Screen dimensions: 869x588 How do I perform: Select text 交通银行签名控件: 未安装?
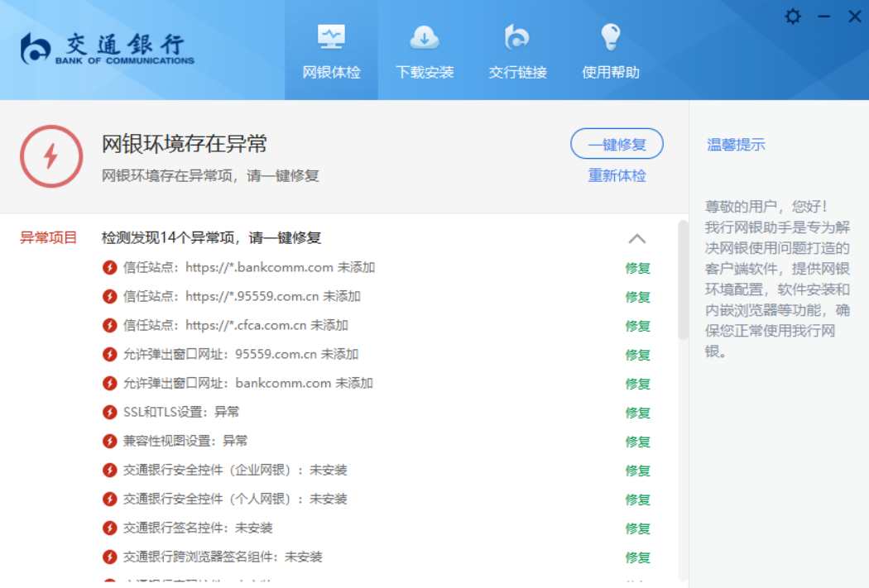(198, 528)
